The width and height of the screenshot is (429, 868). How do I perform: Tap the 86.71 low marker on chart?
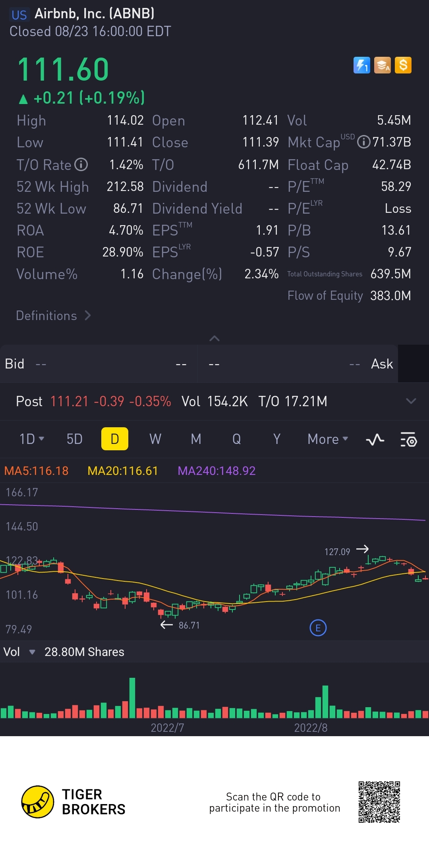pos(189,625)
